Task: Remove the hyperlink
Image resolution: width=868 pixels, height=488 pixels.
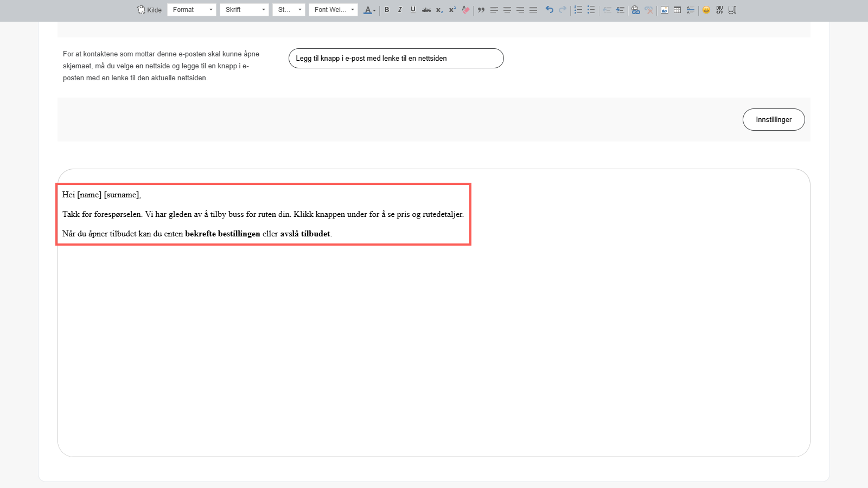Action: [x=649, y=10]
